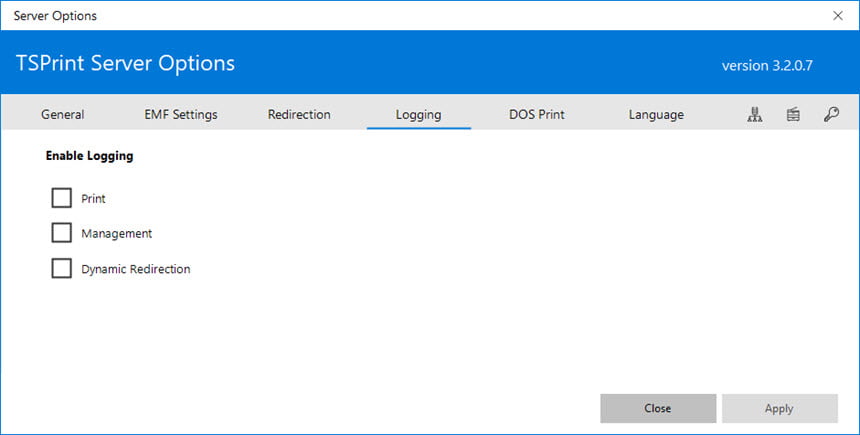Open the EMF Settings tab
The image size is (860, 435).
tap(181, 114)
